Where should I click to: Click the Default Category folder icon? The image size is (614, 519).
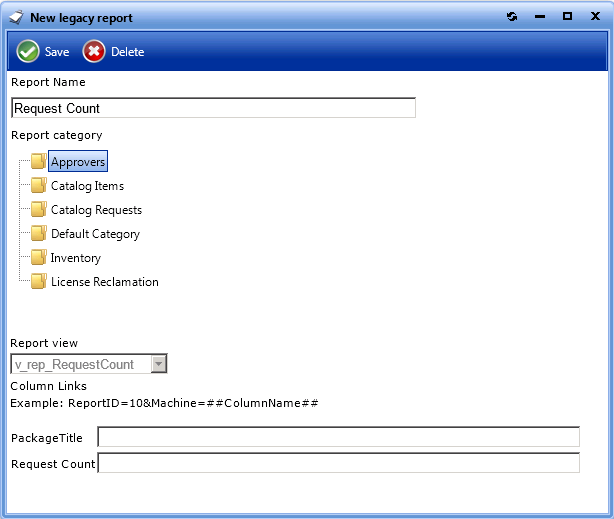(x=39, y=233)
